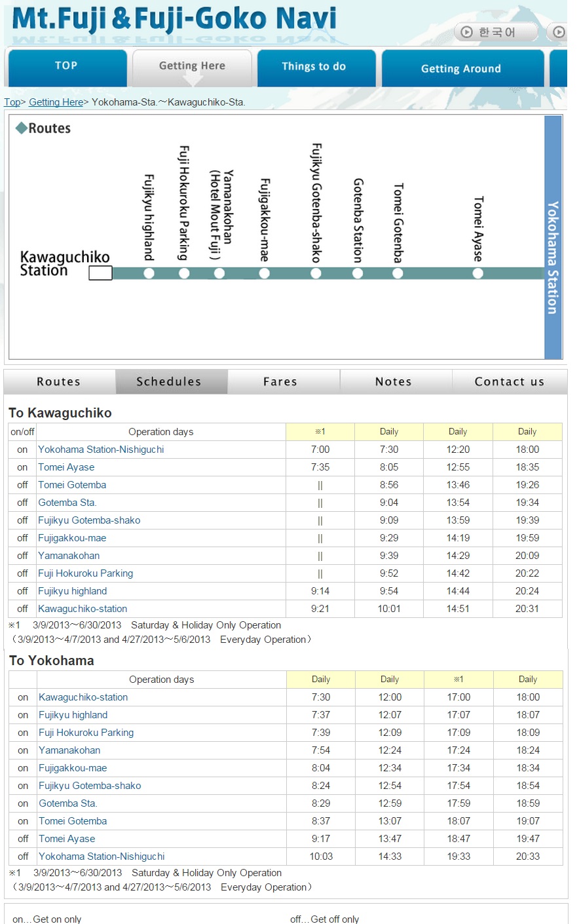The height and width of the screenshot is (924, 579).
Task: Select the Gotenba Station stop circle
Action: 358,273
